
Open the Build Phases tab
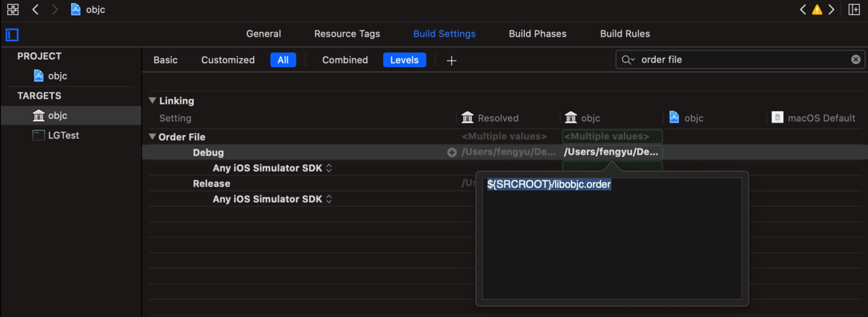tap(538, 33)
